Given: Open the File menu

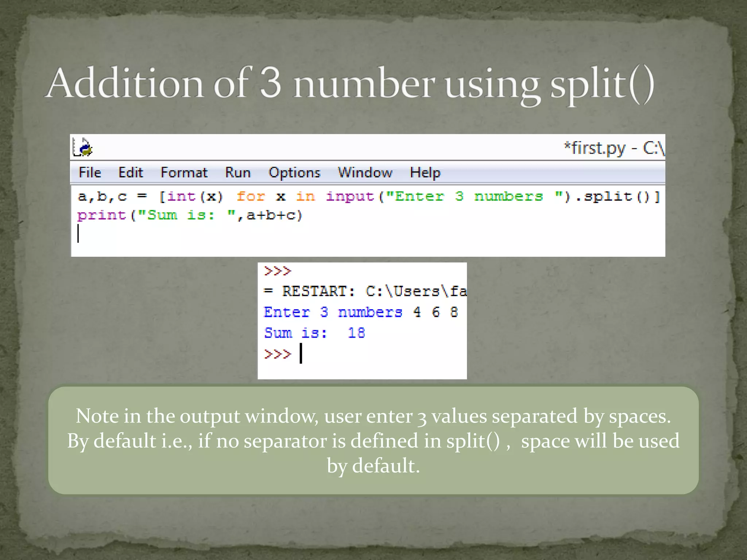Looking at the screenshot, I should (90, 172).
